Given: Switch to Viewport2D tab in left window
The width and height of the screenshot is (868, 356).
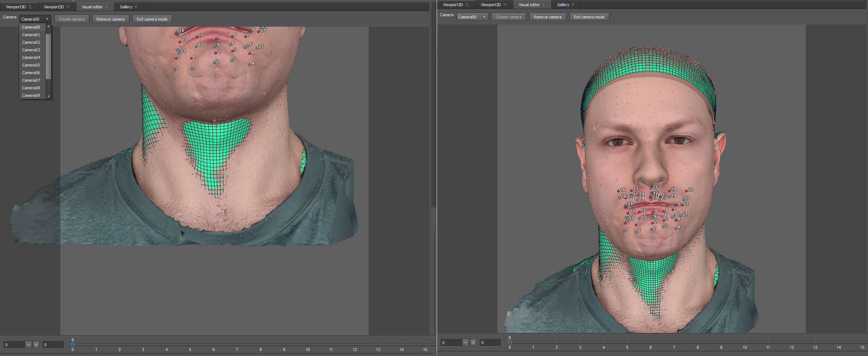Looking at the screenshot, I should (56, 7).
